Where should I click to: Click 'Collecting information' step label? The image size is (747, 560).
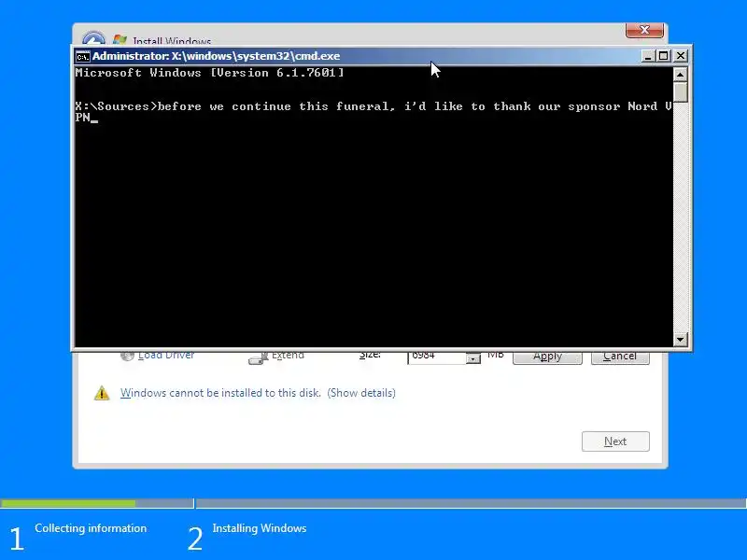[x=91, y=528]
